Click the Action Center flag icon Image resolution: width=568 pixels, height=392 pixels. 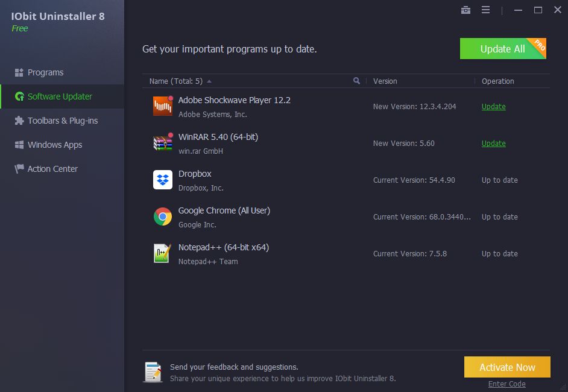click(x=19, y=169)
